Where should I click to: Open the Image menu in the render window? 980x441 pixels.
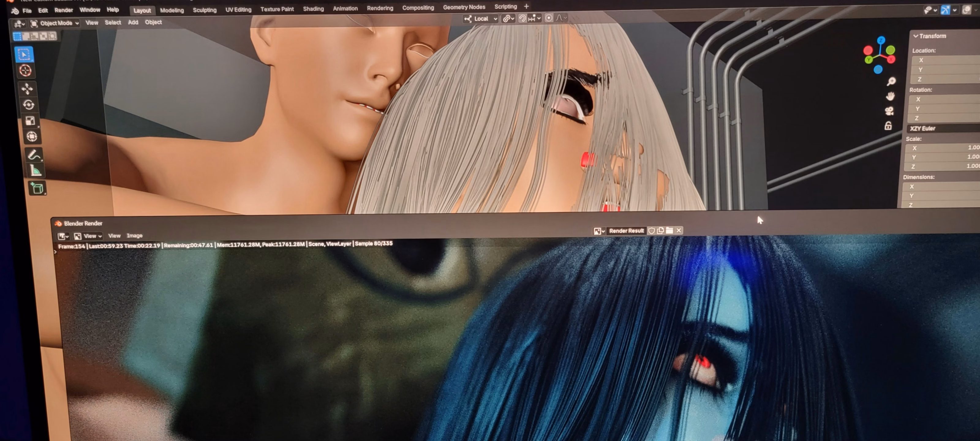[x=134, y=236]
